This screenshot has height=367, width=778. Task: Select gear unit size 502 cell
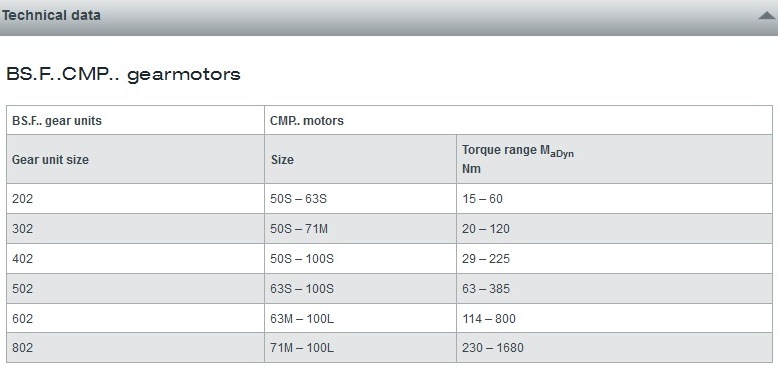pos(135,289)
